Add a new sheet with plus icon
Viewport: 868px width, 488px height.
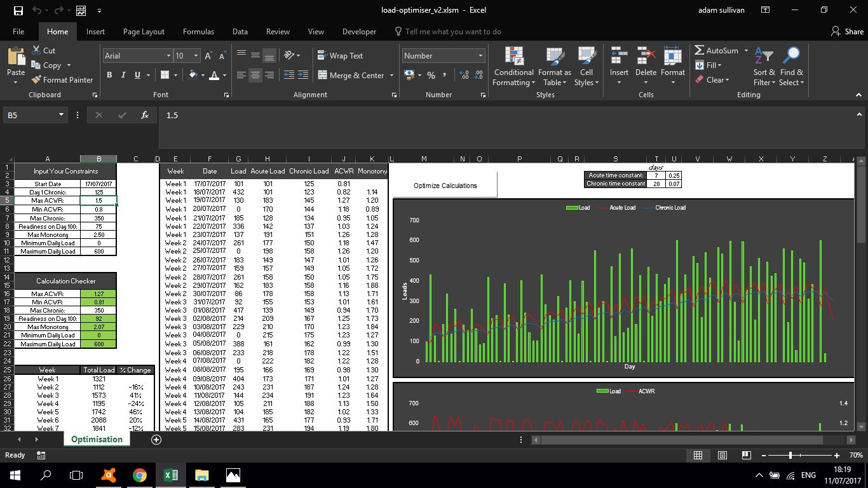pyautogui.click(x=156, y=440)
